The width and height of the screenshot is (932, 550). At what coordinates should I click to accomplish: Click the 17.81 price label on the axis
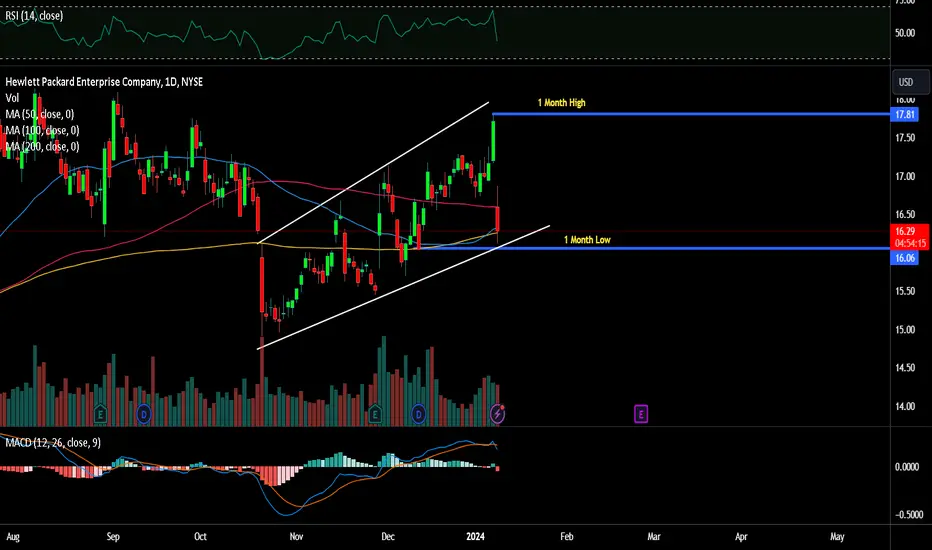click(x=905, y=114)
